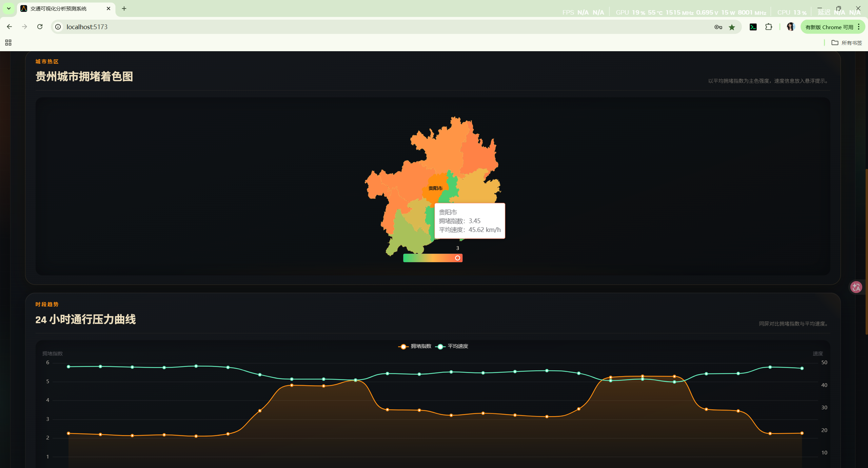Open the Chrome three-dot menu
The width and height of the screenshot is (868, 468).
coord(859,27)
